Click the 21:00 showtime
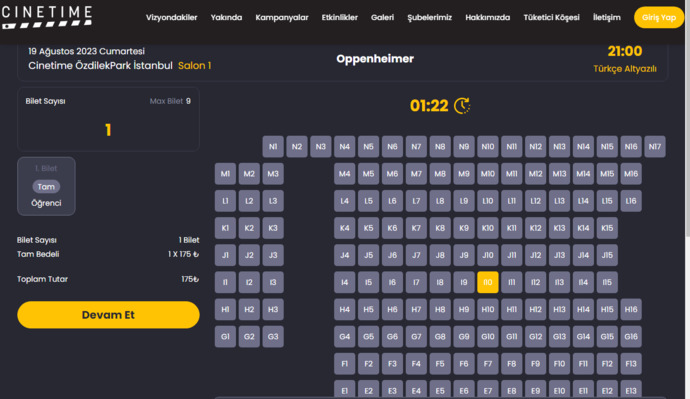690x399 pixels. (x=625, y=51)
